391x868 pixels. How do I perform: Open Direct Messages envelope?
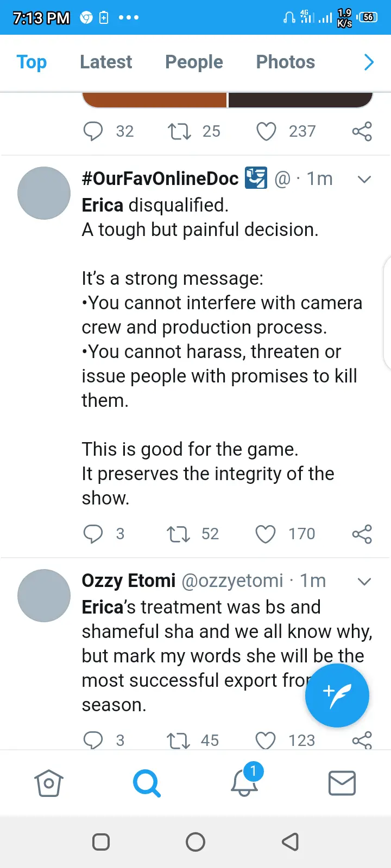[342, 783]
